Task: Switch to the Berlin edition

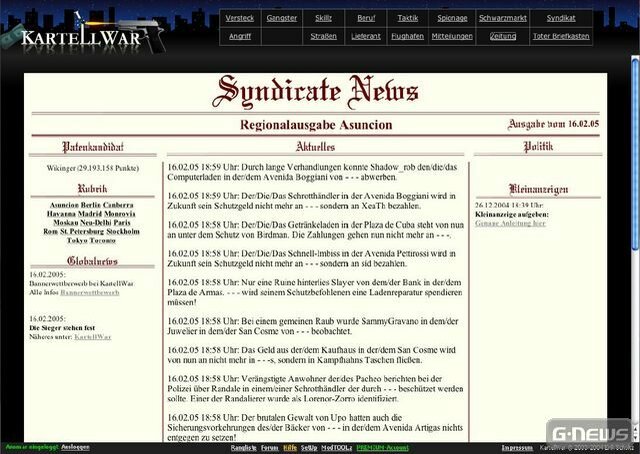Action: (91, 205)
